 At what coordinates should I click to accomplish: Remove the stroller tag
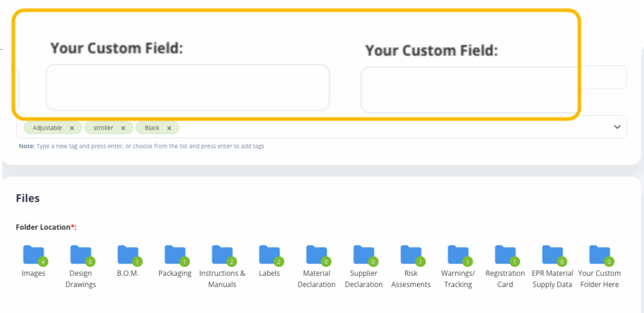click(123, 128)
